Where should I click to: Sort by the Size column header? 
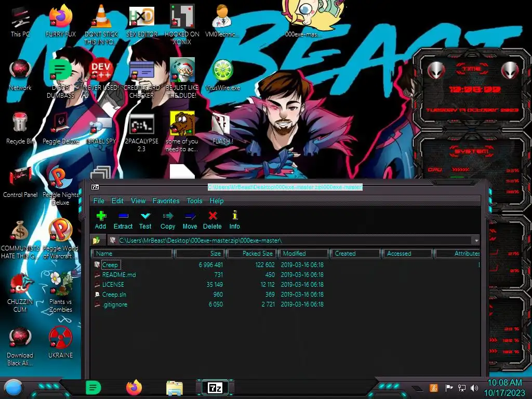pyautogui.click(x=200, y=254)
